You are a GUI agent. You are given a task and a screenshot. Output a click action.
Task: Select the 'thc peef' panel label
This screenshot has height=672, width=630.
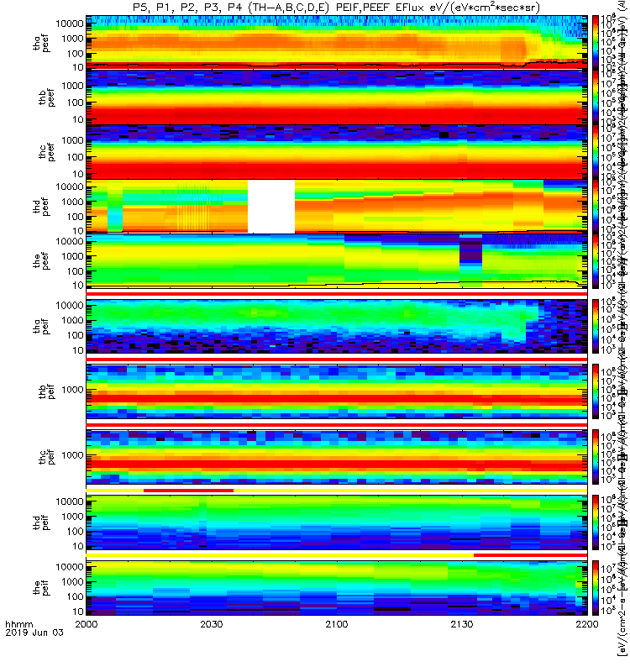[47, 152]
